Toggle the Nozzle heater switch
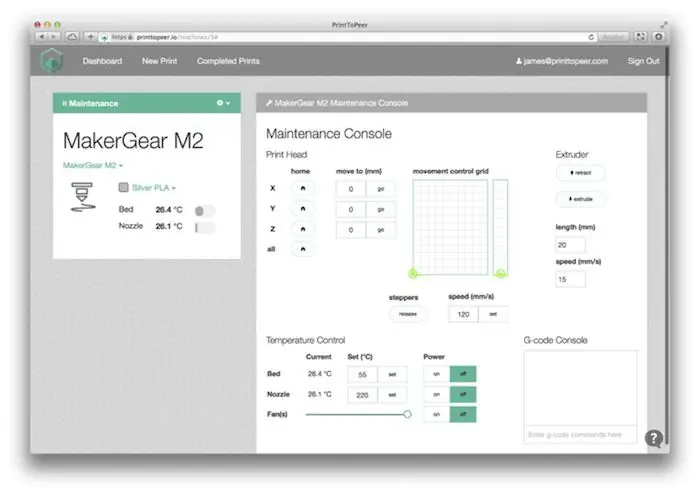Screen dimensions: 700x495 (x=205, y=228)
